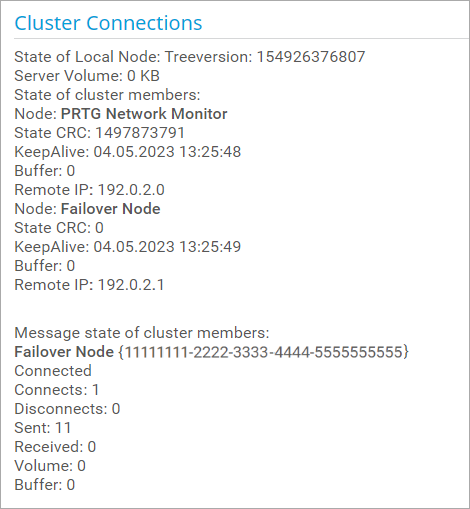The image size is (470, 509).
Task: Click the Received: 0 line
Action: pyautogui.click(x=55, y=447)
